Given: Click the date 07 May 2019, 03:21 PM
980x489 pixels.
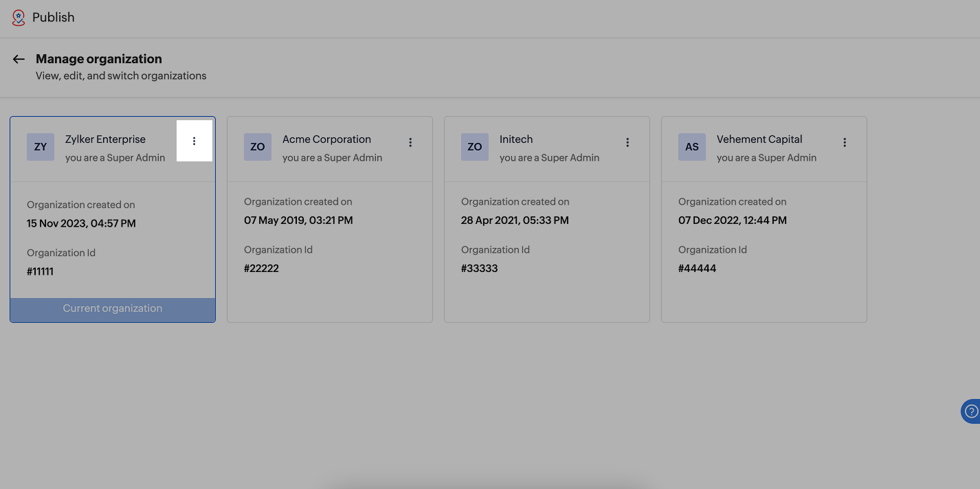Looking at the screenshot, I should coord(298,220).
